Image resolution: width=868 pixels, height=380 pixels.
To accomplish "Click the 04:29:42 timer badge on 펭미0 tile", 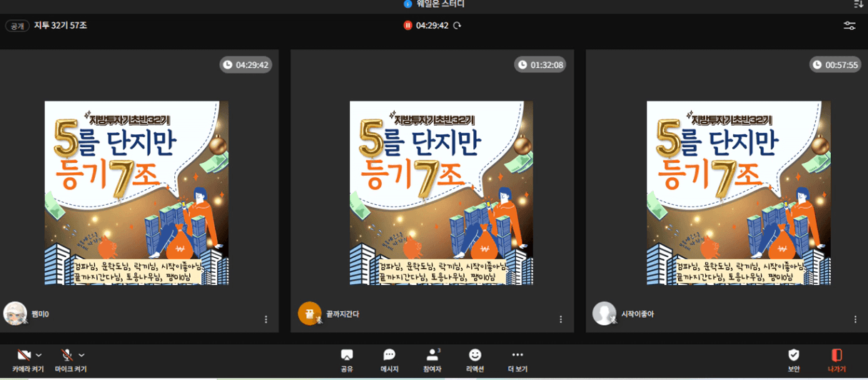I will (246, 65).
